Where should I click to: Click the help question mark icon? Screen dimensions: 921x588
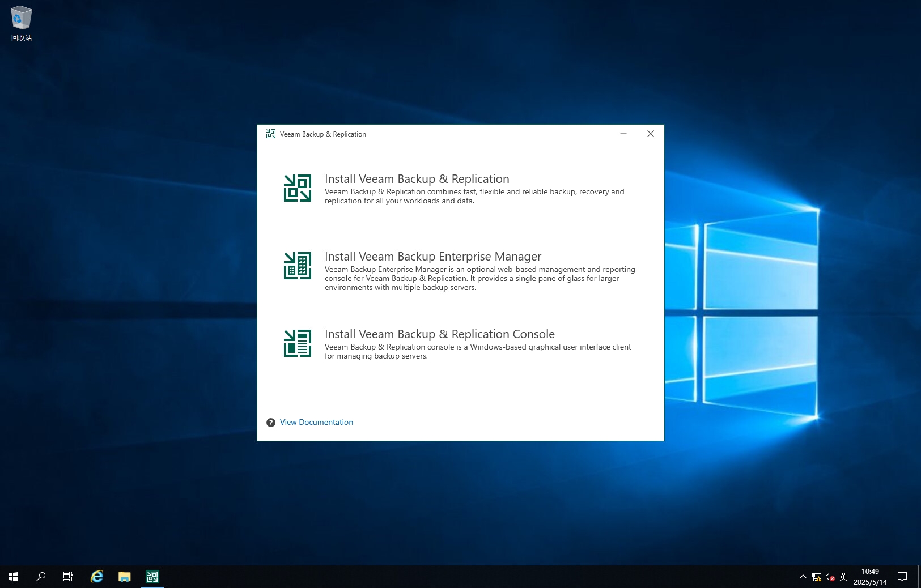[271, 423]
